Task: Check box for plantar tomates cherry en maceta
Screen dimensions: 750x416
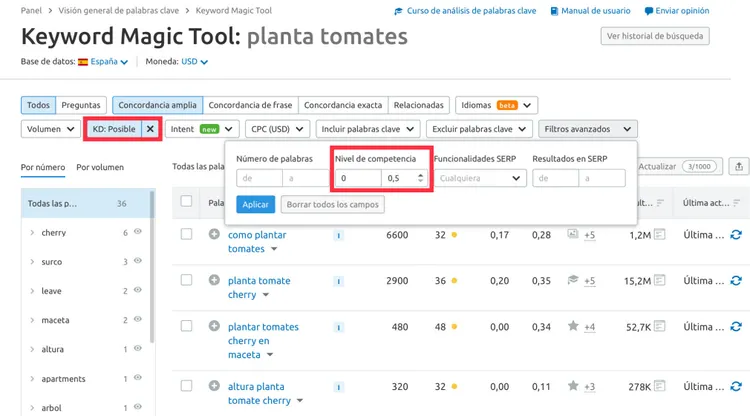Action: click(187, 326)
